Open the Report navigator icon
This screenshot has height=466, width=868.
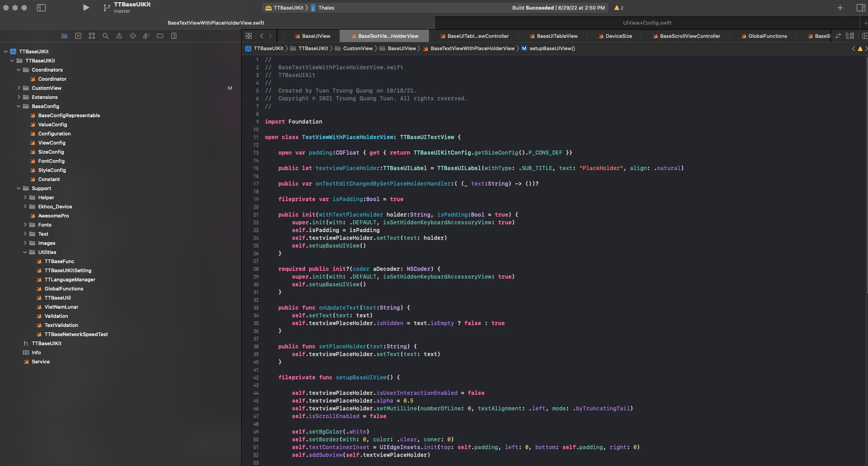[174, 36]
